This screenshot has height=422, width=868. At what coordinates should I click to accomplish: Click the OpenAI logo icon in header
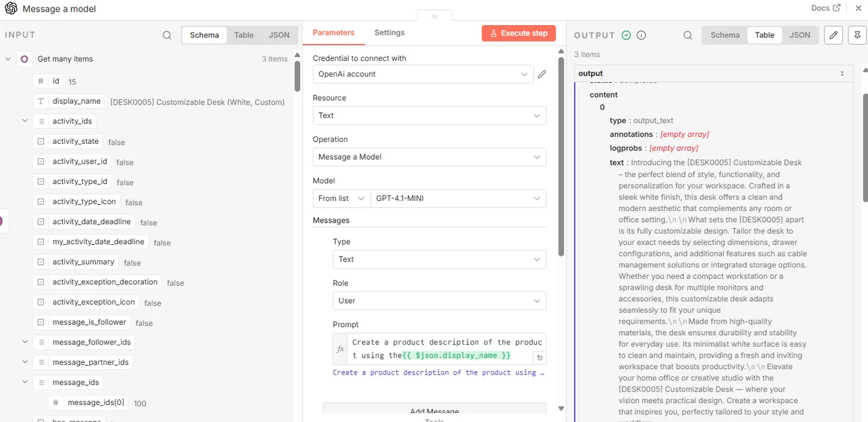(x=11, y=9)
